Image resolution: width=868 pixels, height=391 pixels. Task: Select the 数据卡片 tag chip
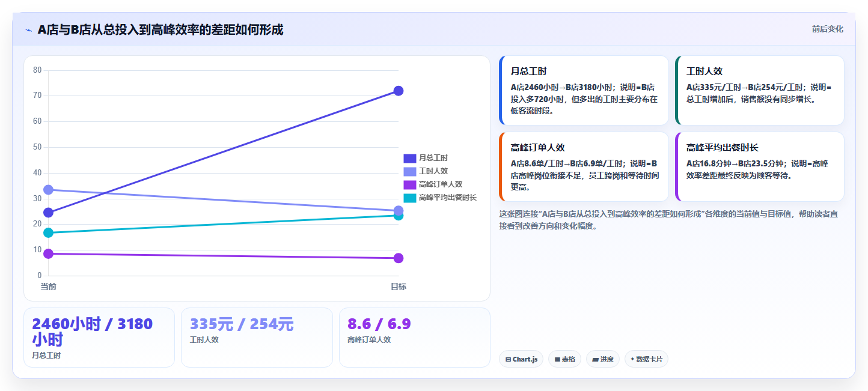(646, 359)
